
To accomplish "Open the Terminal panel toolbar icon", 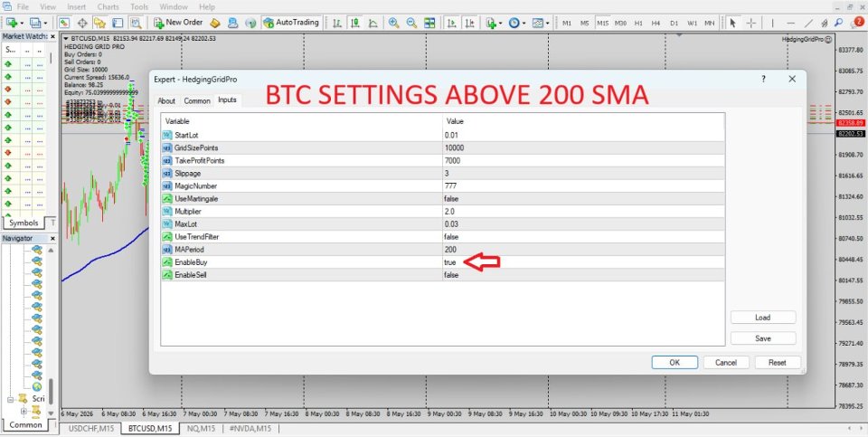I will (x=118, y=23).
